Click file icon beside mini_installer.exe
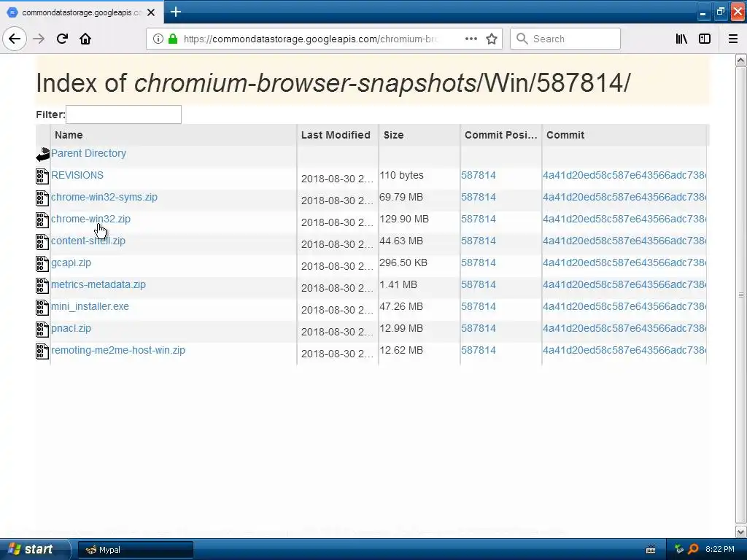Screen dimensions: 747x560 42,308
